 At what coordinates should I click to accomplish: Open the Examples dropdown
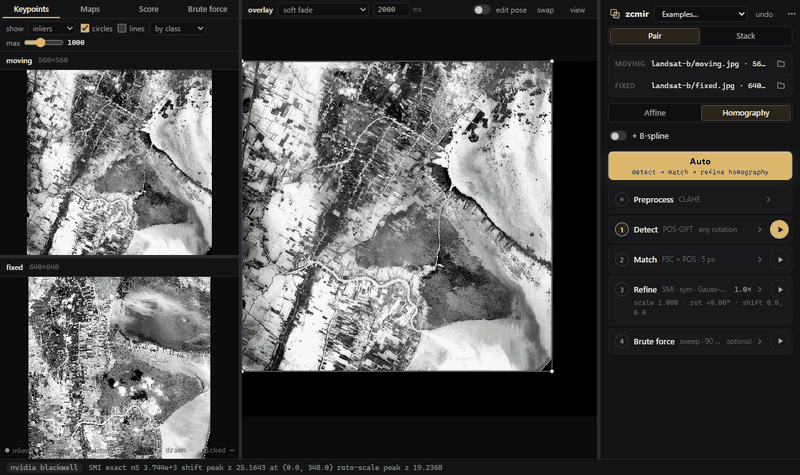coord(701,14)
